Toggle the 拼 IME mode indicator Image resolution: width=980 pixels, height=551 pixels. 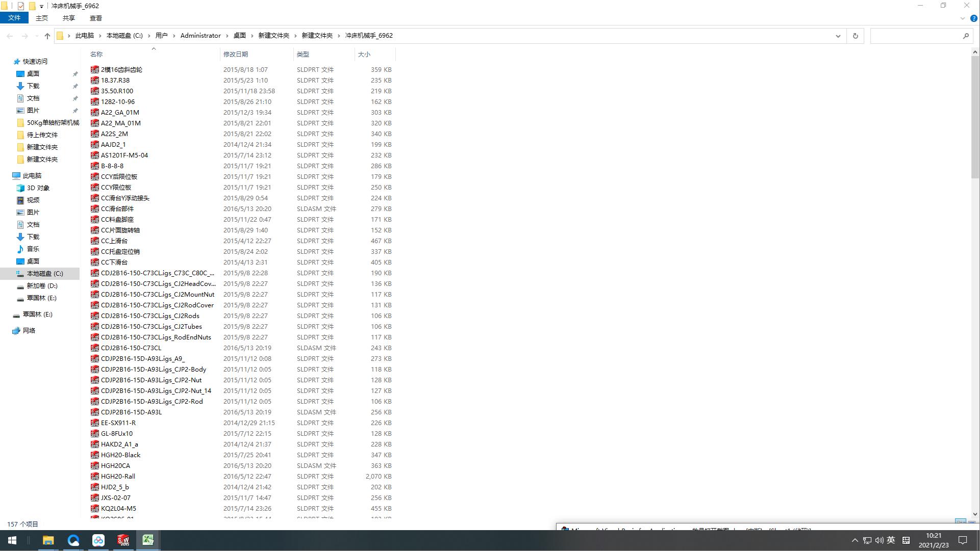[x=906, y=540]
